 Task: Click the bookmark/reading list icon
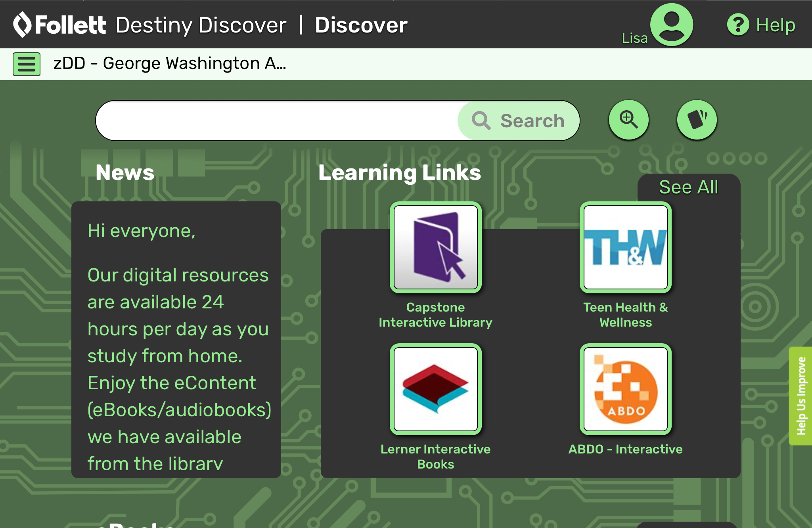695,120
